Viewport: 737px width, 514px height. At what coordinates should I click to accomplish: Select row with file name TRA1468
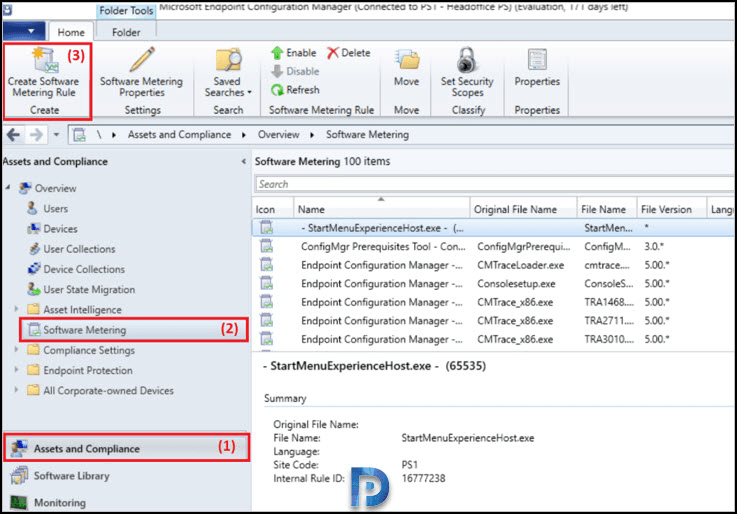coord(493,302)
